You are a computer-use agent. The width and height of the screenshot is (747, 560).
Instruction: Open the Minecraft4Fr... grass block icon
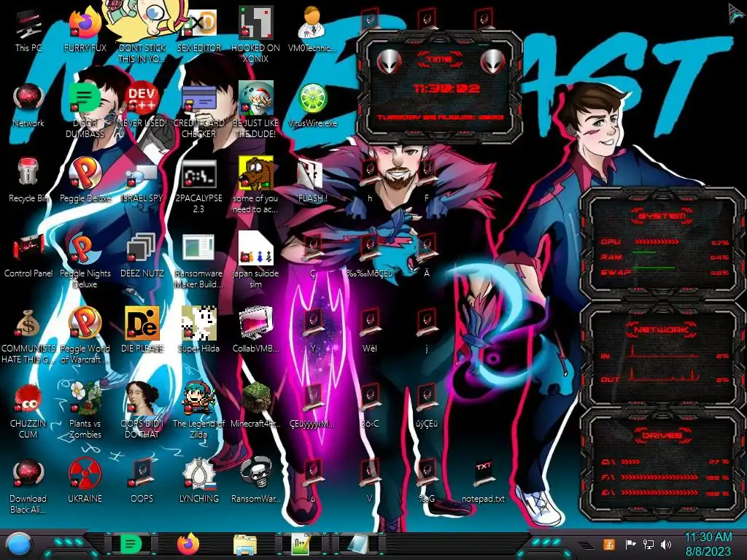point(255,405)
